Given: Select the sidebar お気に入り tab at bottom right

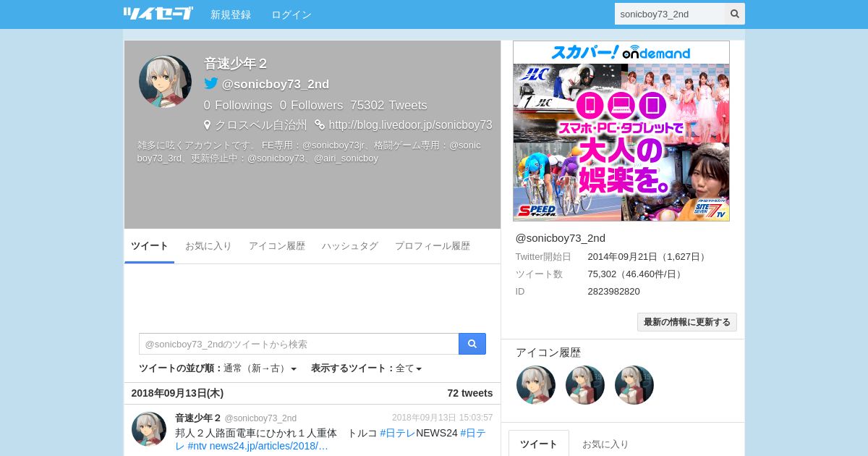Looking at the screenshot, I should point(605,444).
